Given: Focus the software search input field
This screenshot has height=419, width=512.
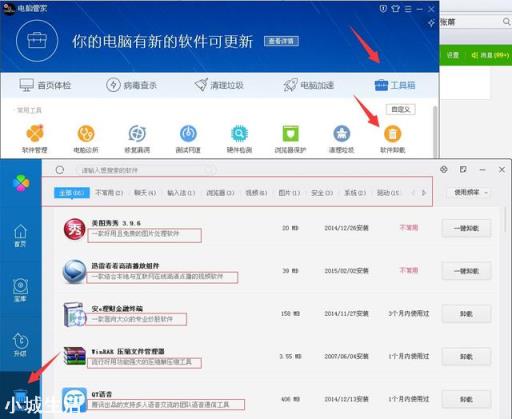Looking at the screenshot, I should point(146,171).
